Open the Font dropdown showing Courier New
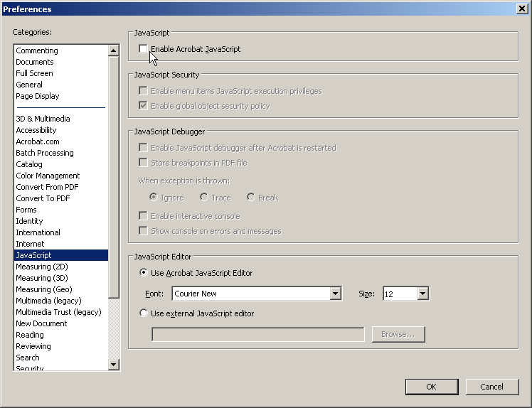The height and width of the screenshot is (408, 532). [x=336, y=294]
